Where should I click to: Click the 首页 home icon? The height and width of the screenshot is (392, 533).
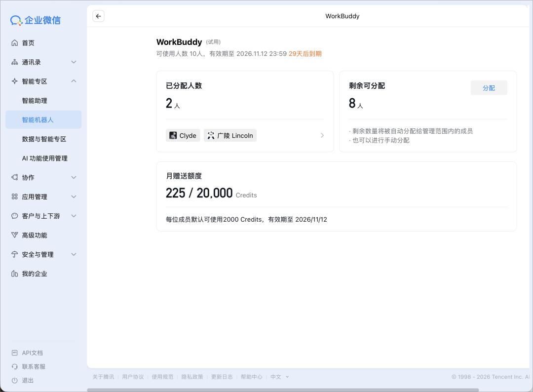coord(15,43)
